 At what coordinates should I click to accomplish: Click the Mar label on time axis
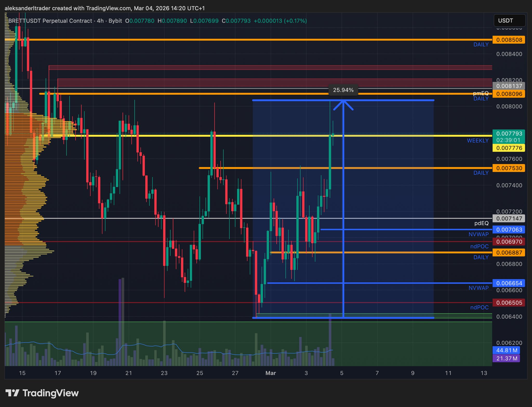pyautogui.click(x=270, y=373)
